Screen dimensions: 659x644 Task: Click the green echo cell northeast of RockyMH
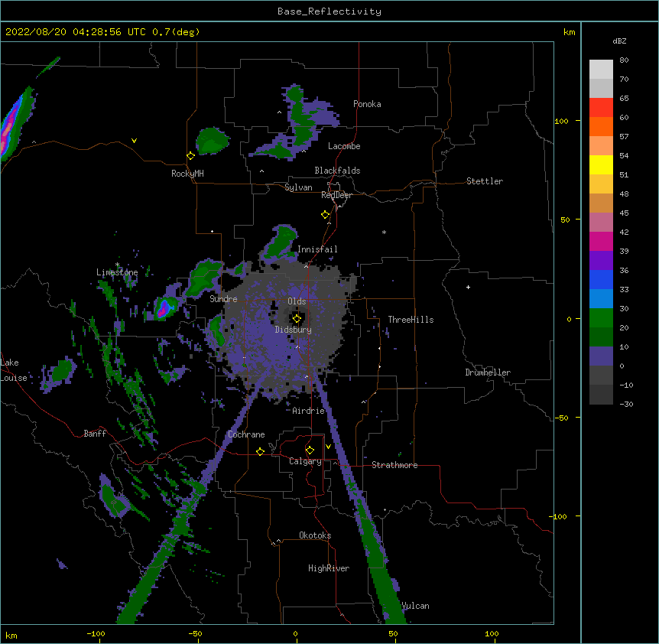pos(213,141)
